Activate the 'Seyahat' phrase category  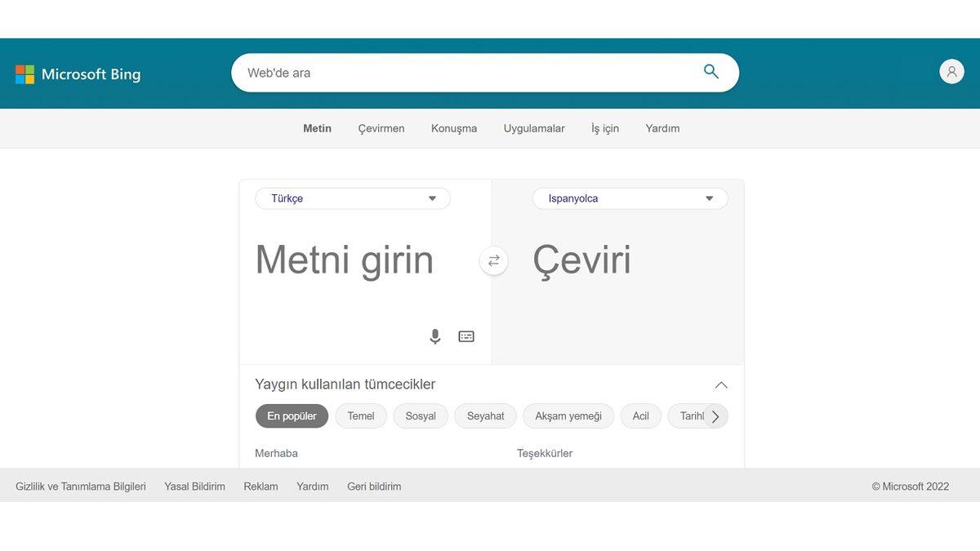click(x=485, y=415)
